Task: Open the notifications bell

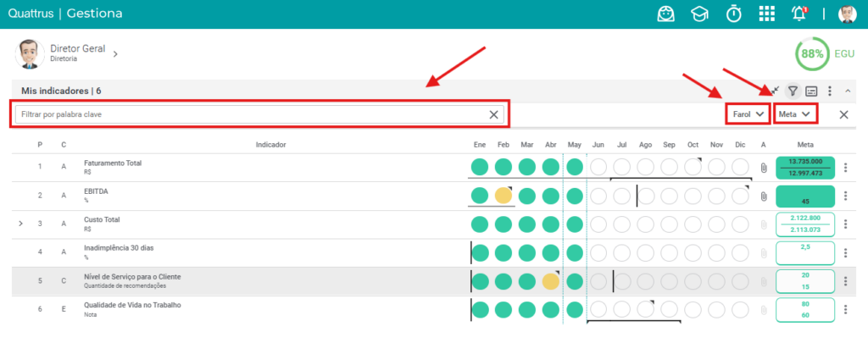Action: [799, 14]
